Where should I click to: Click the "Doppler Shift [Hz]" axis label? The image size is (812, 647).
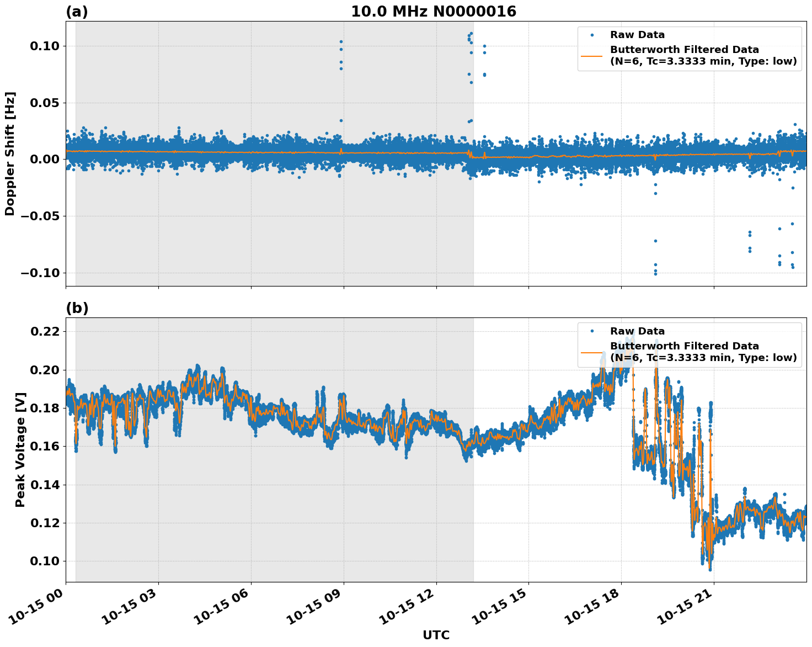coord(10,153)
